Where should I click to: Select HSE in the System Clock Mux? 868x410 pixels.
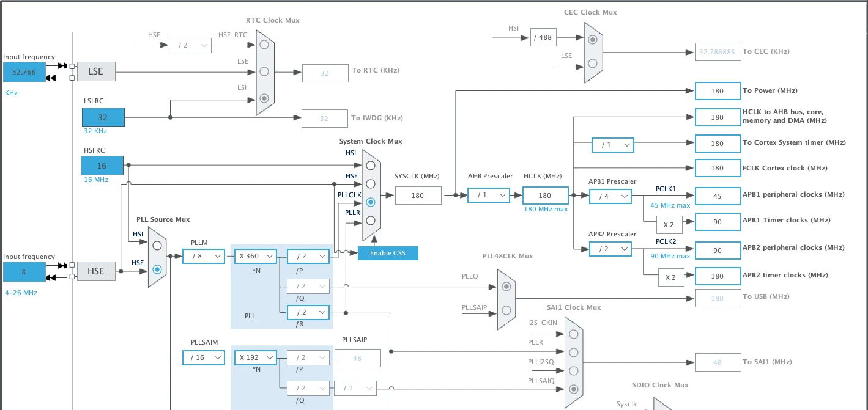coord(370,183)
